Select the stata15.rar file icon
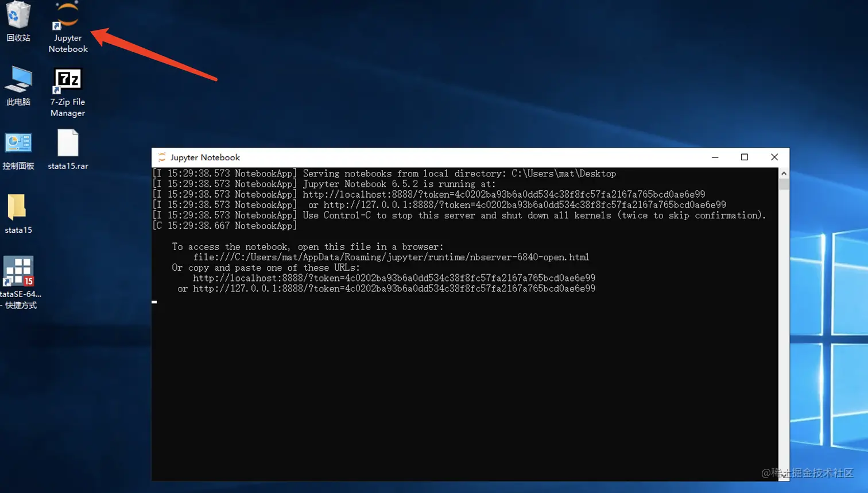868x493 pixels. pyautogui.click(x=68, y=150)
